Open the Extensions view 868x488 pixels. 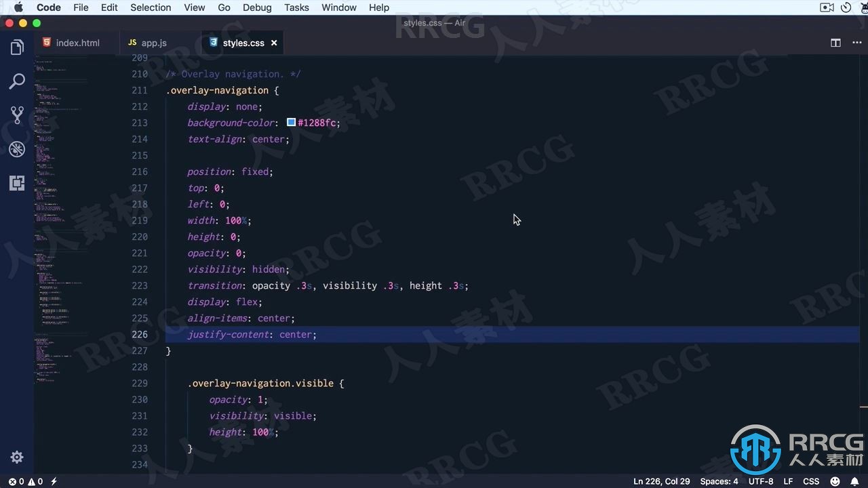(17, 183)
